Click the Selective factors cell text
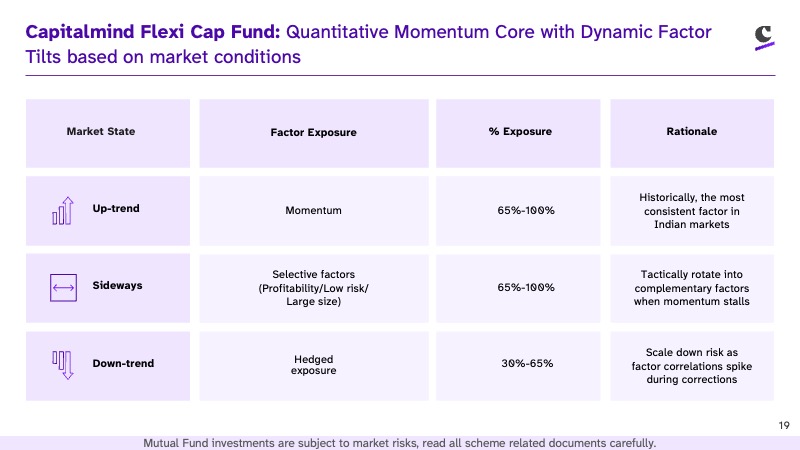 coord(313,288)
